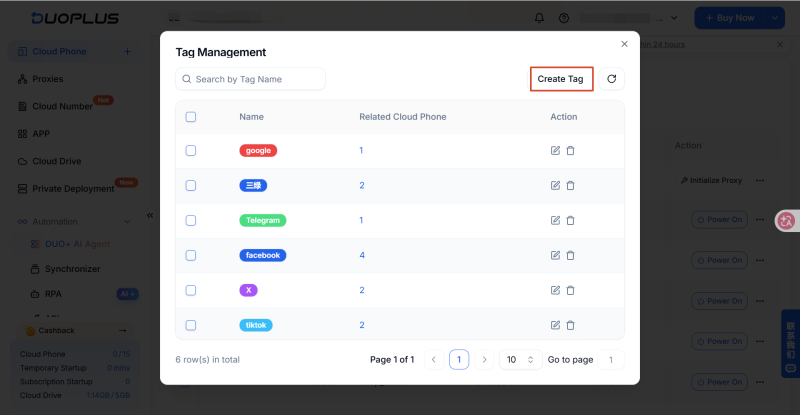Click the google red tag badge

pyautogui.click(x=258, y=151)
